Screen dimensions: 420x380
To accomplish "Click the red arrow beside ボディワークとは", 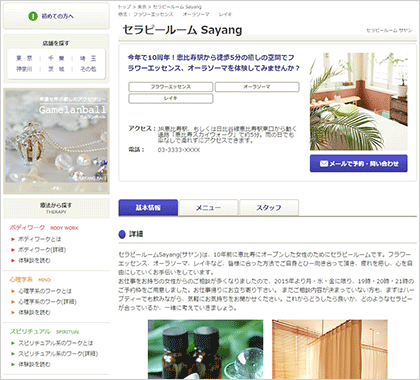I will pyautogui.click(x=13, y=239).
